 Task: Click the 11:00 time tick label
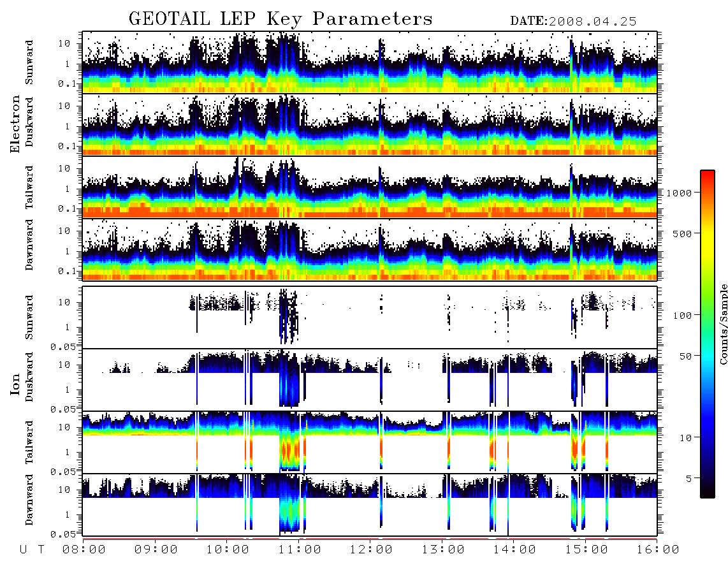300,550
